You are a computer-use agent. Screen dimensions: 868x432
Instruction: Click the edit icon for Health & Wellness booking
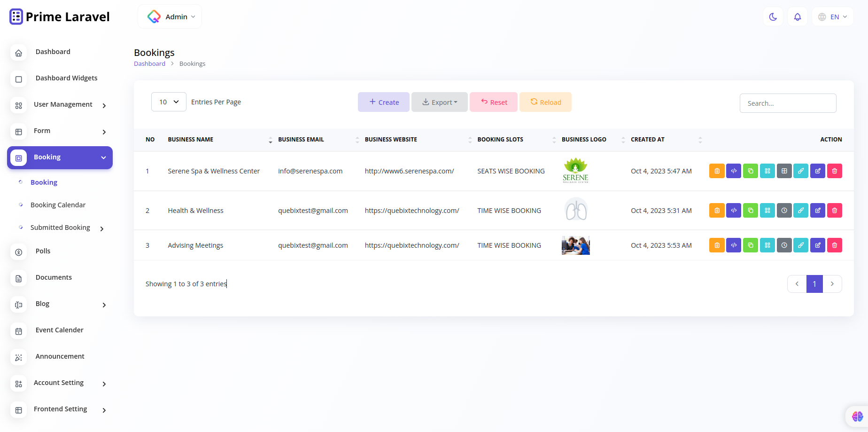(817, 210)
